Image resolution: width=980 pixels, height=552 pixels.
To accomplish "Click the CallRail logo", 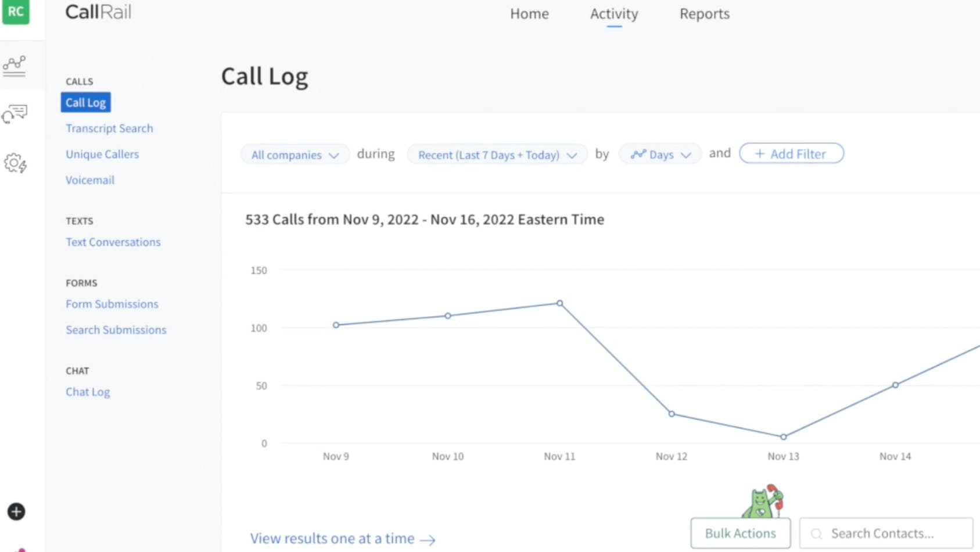I will point(98,12).
